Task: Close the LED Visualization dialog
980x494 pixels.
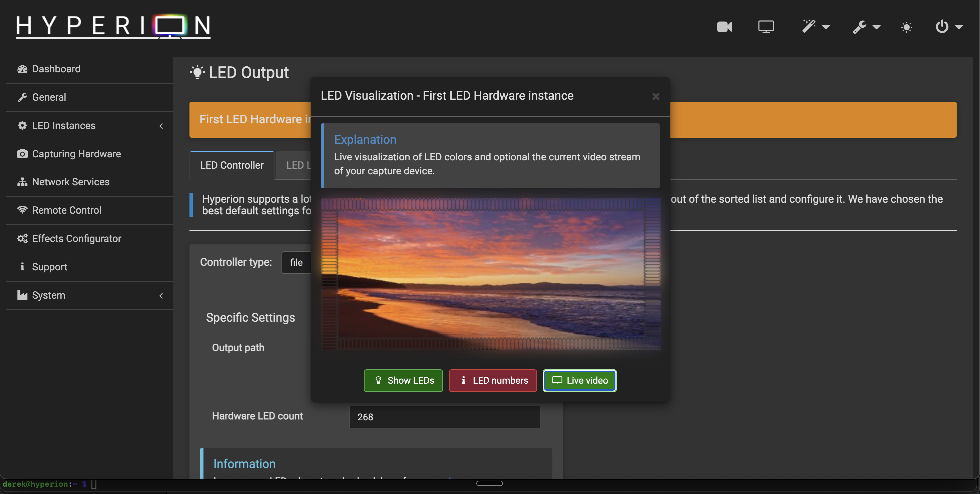Action: point(655,97)
